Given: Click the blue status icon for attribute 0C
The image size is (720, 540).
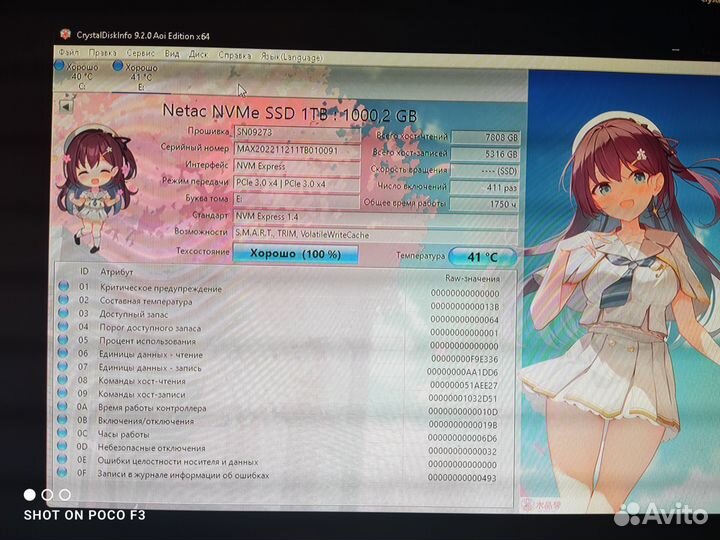Looking at the screenshot, I should point(62,433).
